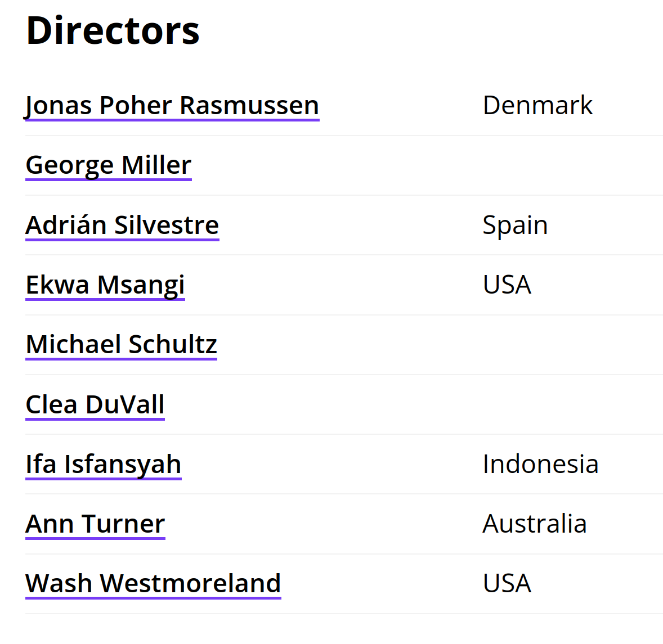
Task: Open the Wash Westmoreland link
Action: 153,584
